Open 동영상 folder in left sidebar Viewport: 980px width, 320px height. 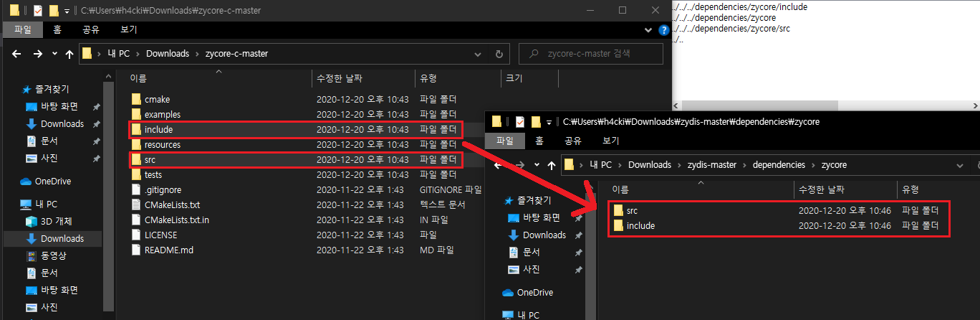(x=46, y=255)
